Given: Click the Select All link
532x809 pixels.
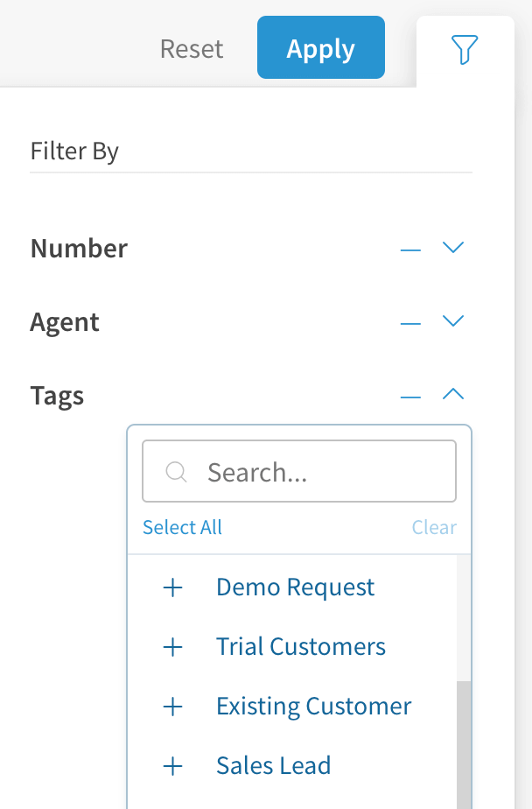Looking at the screenshot, I should [x=182, y=527].
